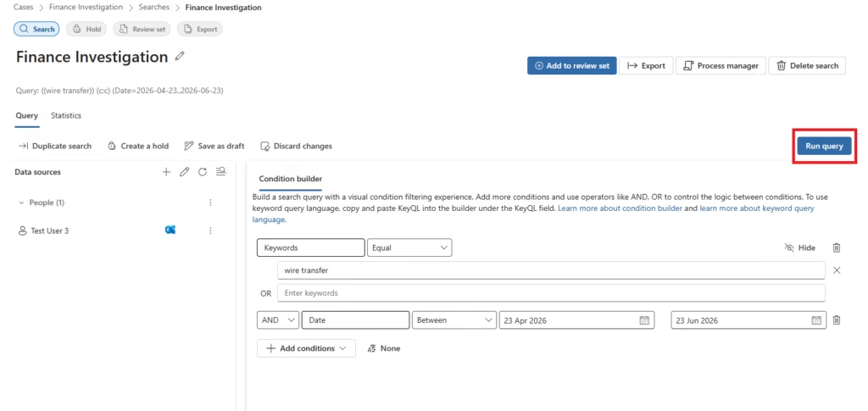Collapse the People (1) group
Image resolution: width=868 pixels, height=411 pixels.
(21, 203)
